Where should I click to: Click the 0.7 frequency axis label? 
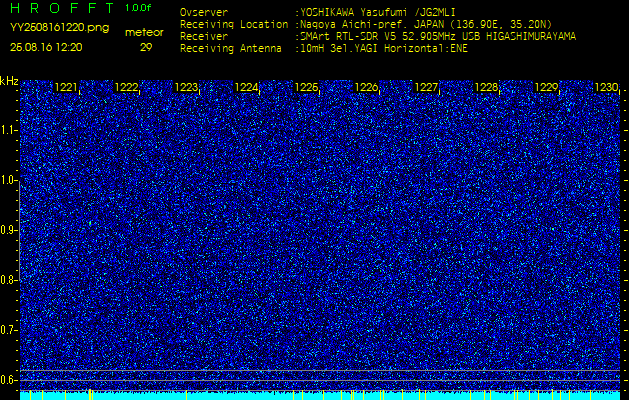point(8,330)
